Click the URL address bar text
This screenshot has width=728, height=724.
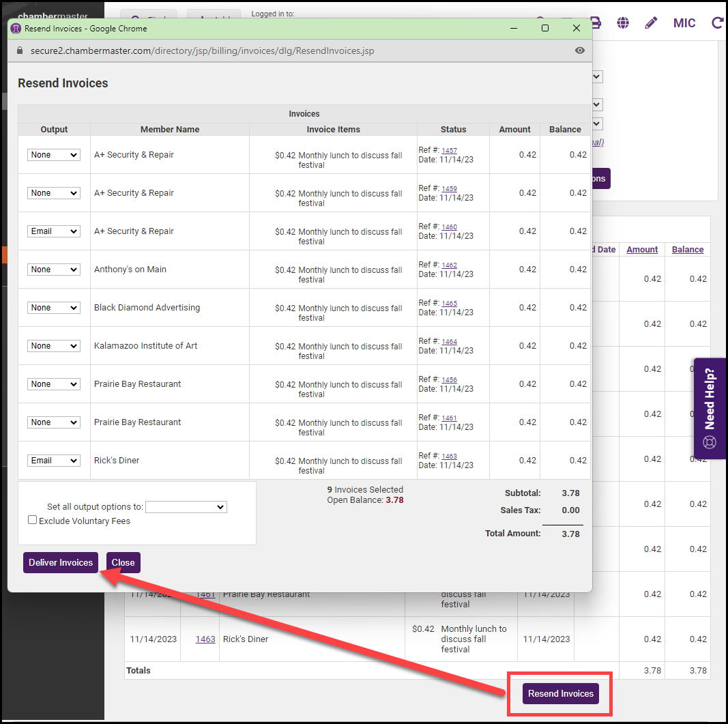202,50
